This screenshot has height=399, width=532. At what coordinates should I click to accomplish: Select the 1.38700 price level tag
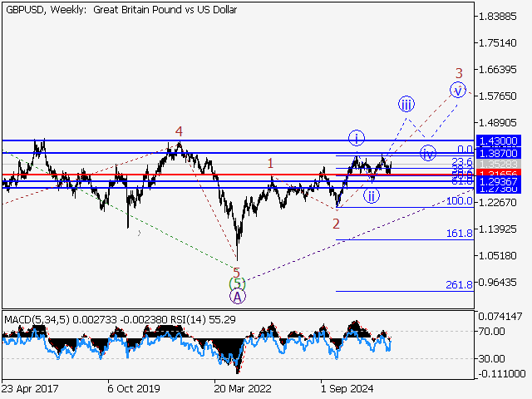pyautogui.click(x=499, y=154)
